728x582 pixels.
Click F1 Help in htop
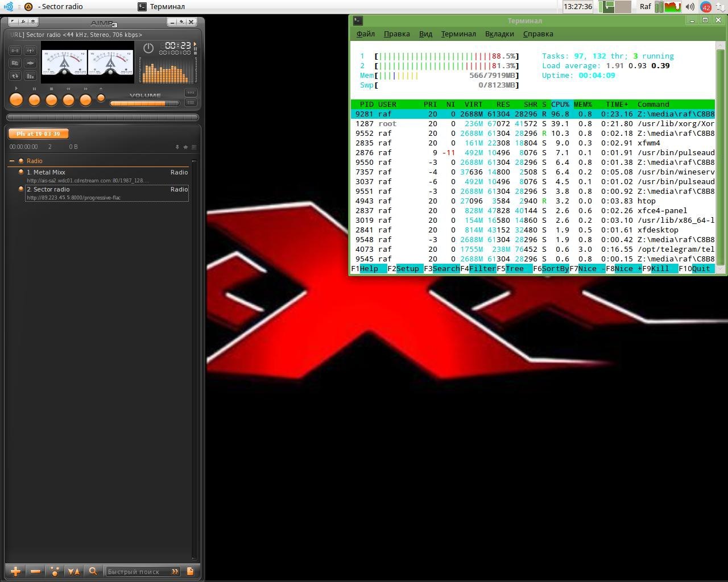[x=369, y=269]
